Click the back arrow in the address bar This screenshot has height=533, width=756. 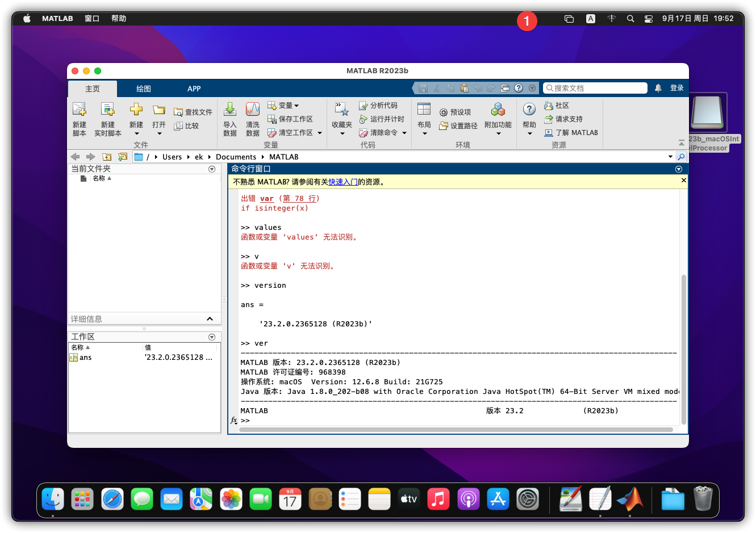tap(75, 157)
